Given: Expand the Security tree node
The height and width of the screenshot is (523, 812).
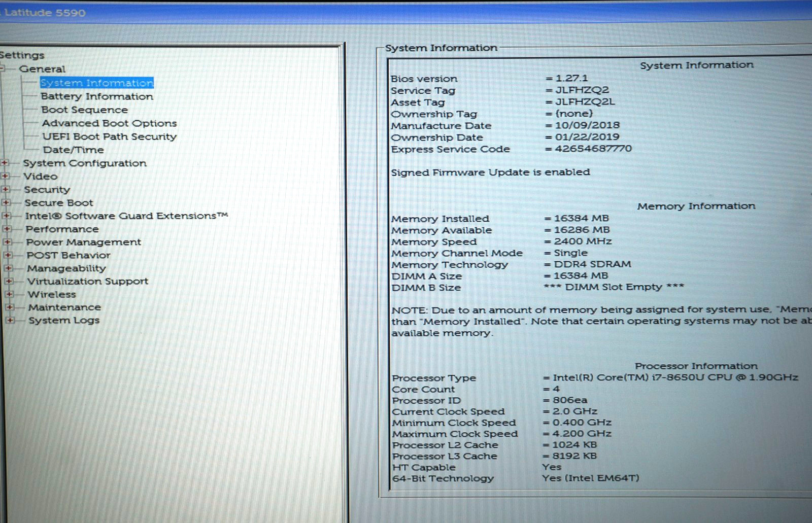Looking at the screenshot, I should (6, 189).
